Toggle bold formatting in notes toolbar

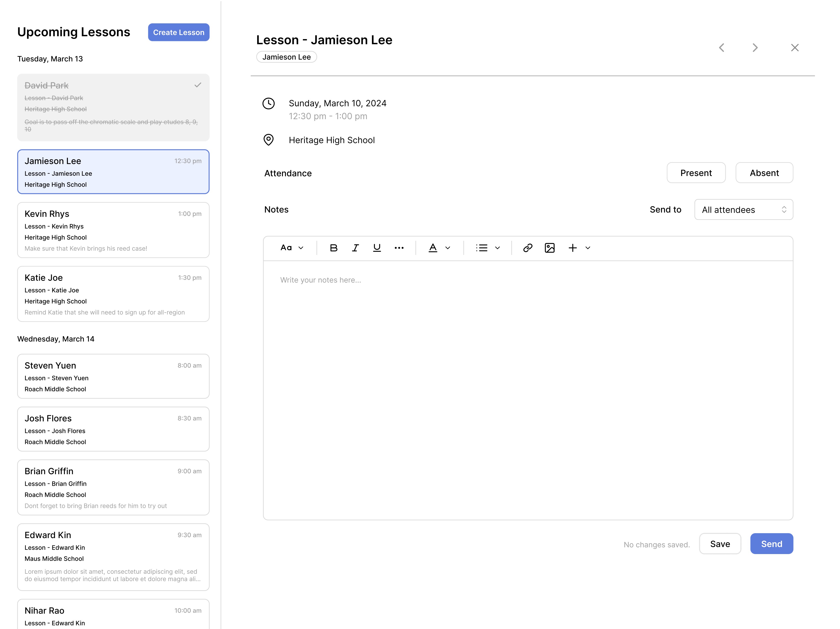[333, 248]
